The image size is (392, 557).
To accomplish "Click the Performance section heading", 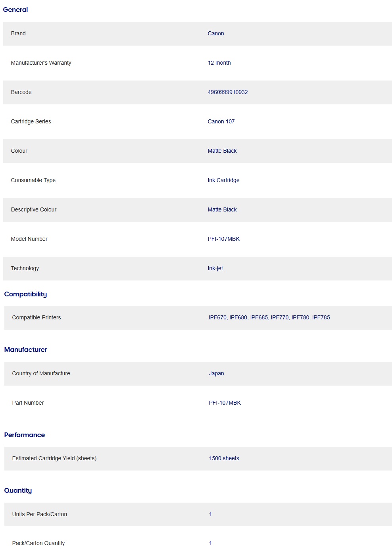I will point(24,435).
